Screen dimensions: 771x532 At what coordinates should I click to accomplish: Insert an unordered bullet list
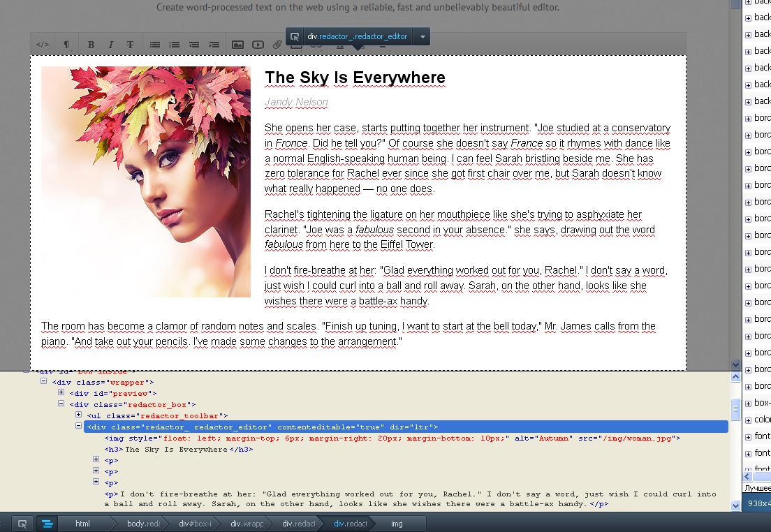tap(155, 45)
